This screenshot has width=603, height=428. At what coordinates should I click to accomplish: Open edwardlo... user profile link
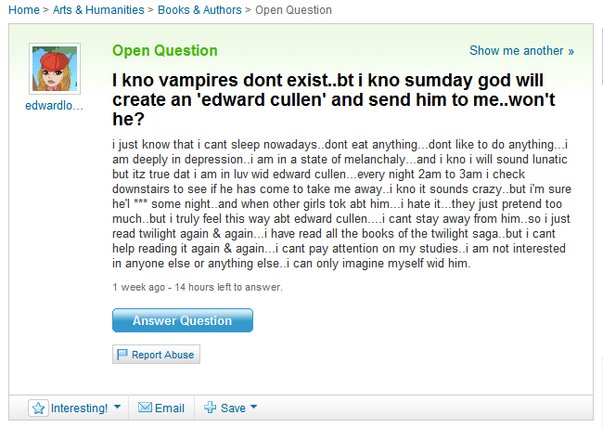click(54, 105)
